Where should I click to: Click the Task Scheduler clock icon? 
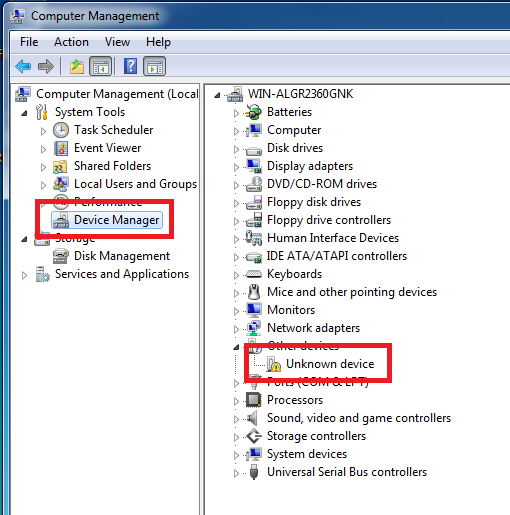pyautogui.click(x=61, y=130)
